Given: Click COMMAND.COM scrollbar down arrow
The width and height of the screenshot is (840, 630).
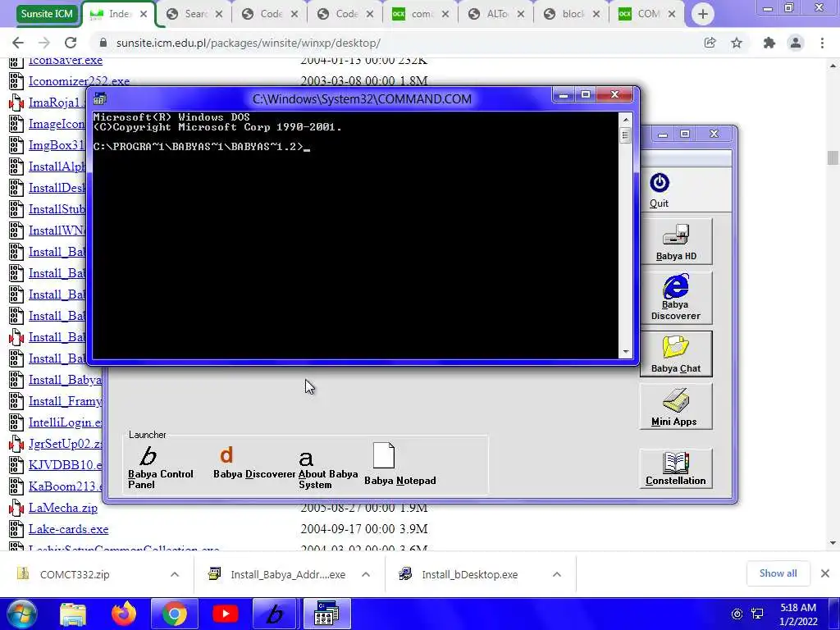Looking at the screenshot, I should (625, 352).
